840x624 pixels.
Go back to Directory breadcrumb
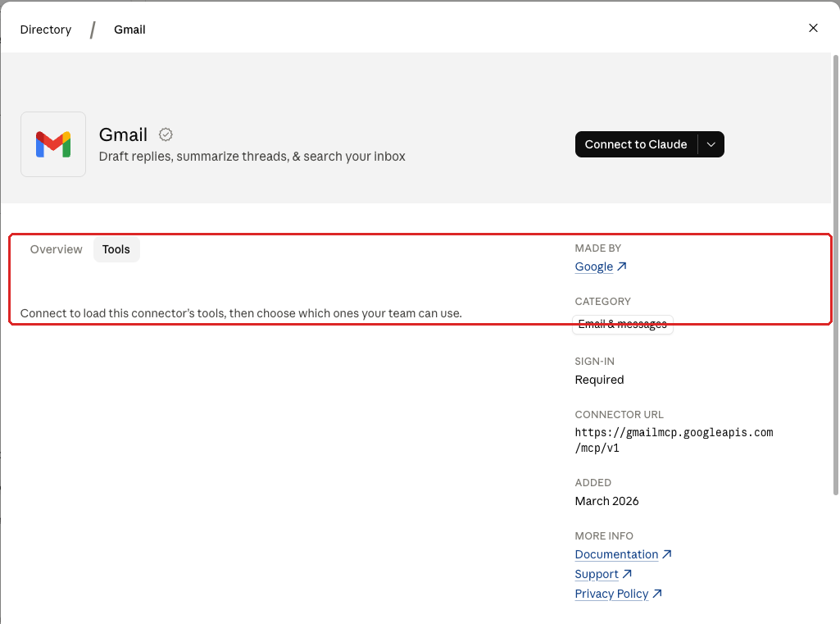pos(46,30)
